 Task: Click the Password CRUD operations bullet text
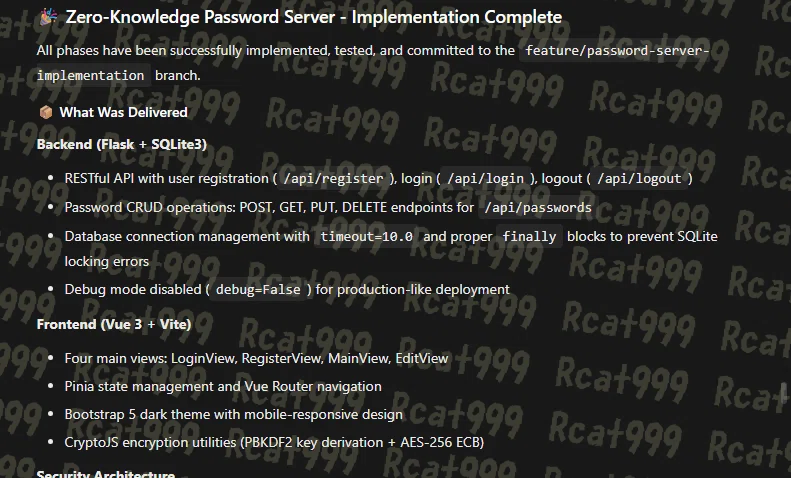point(269,207)
